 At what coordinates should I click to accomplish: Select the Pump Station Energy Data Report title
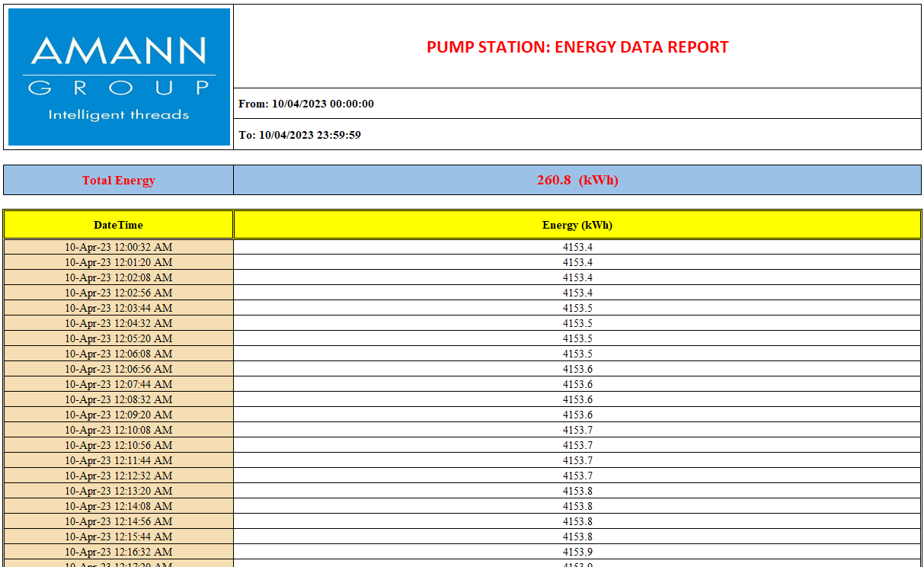click(577, 47)
